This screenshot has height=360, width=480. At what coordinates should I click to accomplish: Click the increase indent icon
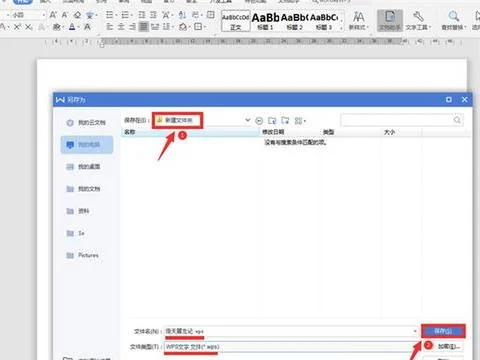(x=153, y=15)
